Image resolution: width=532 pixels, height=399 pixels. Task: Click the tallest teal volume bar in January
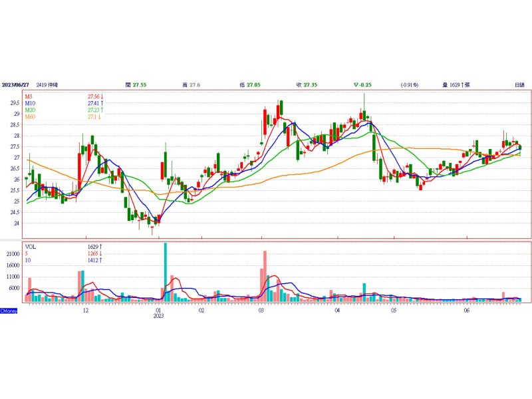[x=165, y=273]
